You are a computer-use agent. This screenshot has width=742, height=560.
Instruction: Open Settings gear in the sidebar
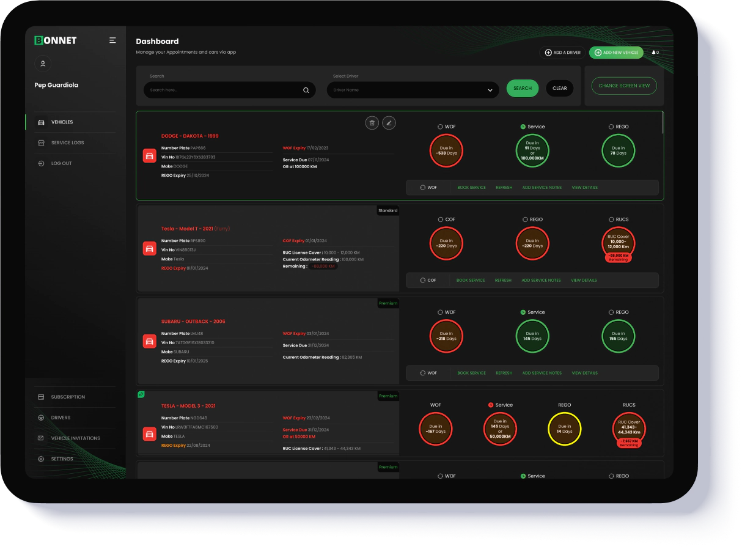(40, 459)
